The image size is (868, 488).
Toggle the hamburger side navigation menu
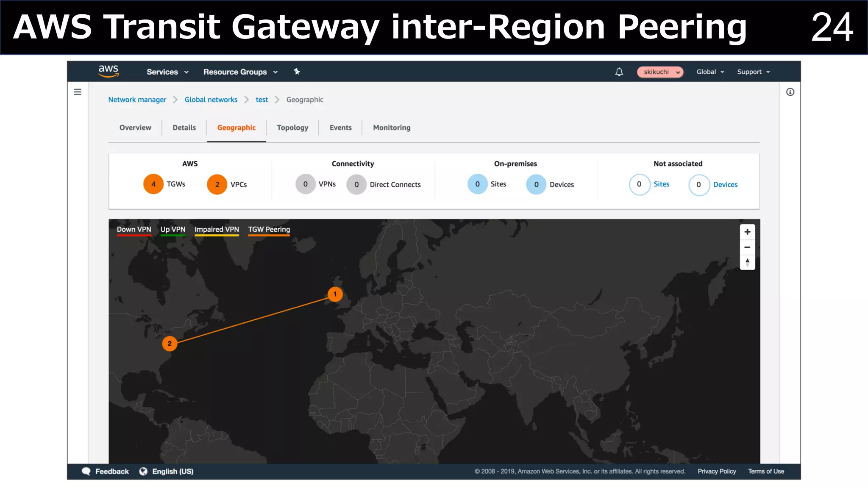(78, 92)
